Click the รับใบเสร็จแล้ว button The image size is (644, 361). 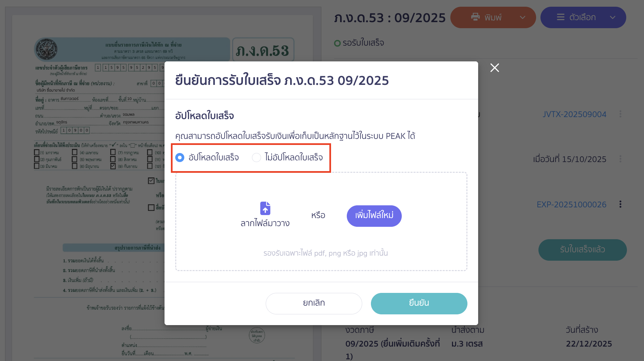coord(583,250)
